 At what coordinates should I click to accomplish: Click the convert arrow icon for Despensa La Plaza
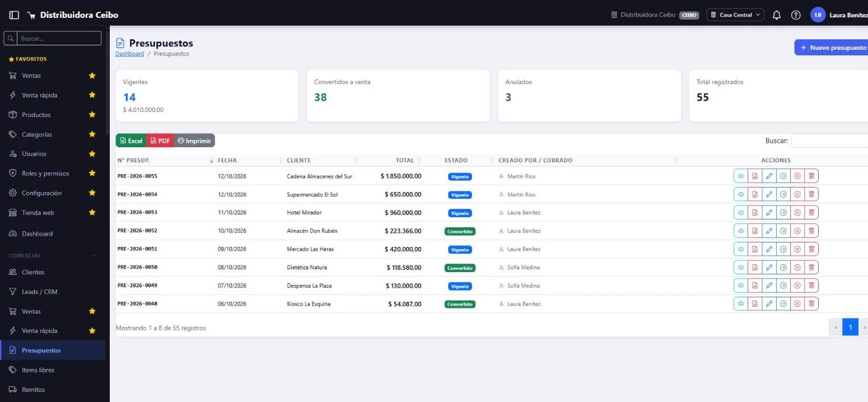(783, 286)
